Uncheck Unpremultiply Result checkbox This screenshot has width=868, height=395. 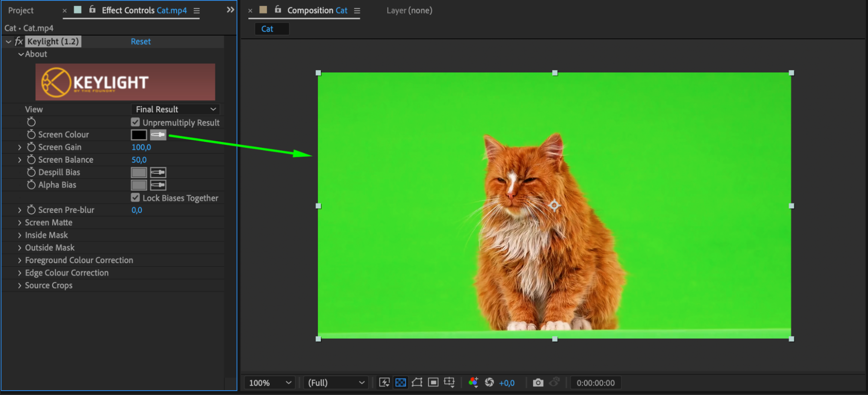[x=135, y=122]
